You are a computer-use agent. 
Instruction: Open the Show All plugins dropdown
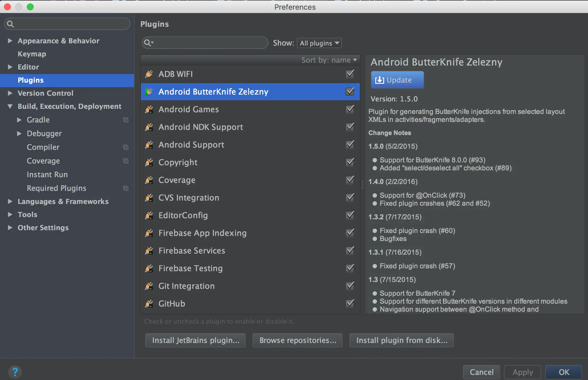point(319,43)
